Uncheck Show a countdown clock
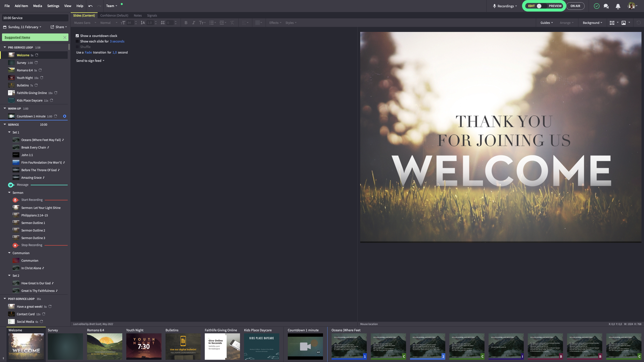The width and height of the screenshot is (644, 362). [x=77, y=36]
